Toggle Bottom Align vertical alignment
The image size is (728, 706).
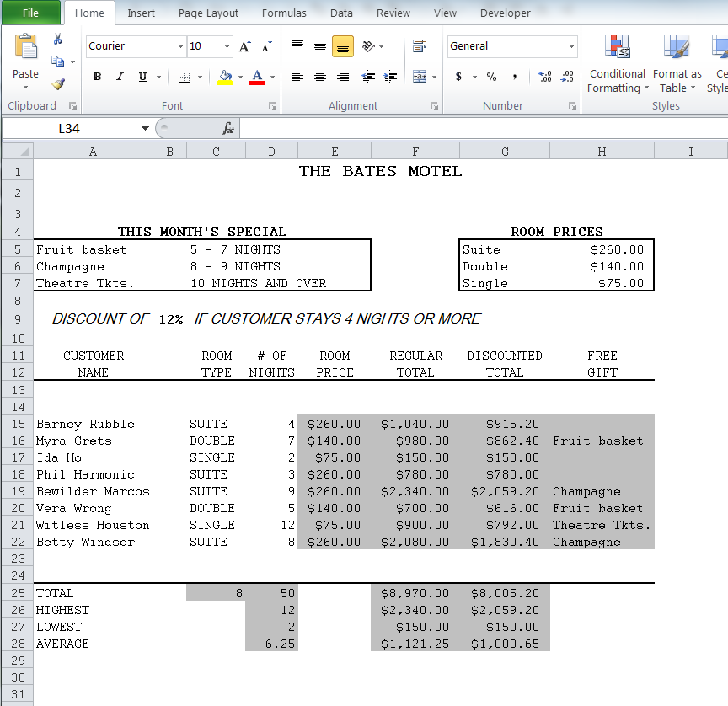pyautogui.click(x=342, y=46)
